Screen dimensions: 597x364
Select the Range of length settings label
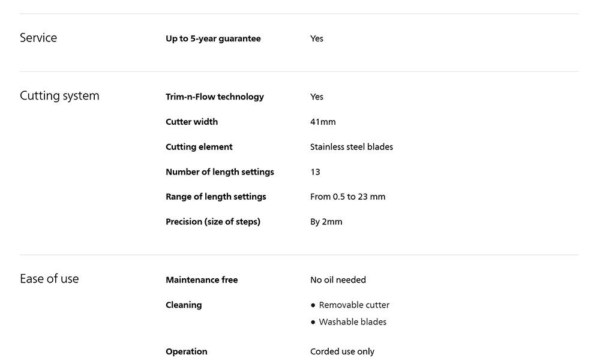(216, 197)
